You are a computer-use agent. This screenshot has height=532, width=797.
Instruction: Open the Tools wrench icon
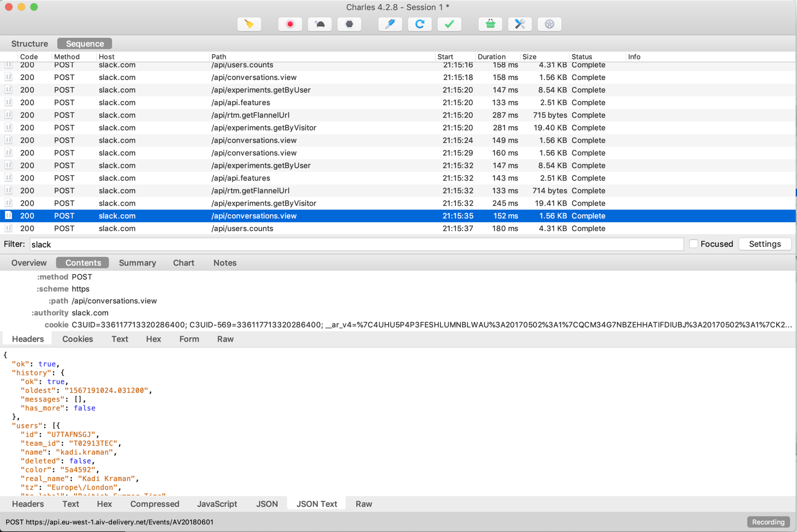coord(520,24)
